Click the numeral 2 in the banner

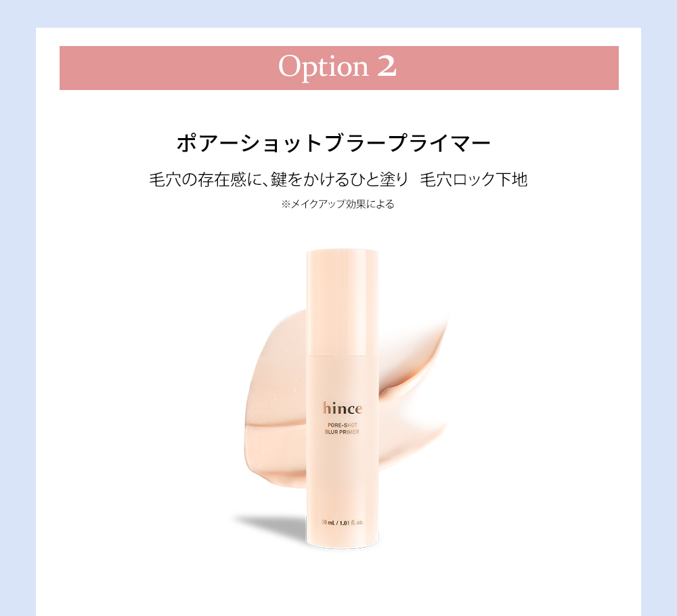tap(387, 66)
